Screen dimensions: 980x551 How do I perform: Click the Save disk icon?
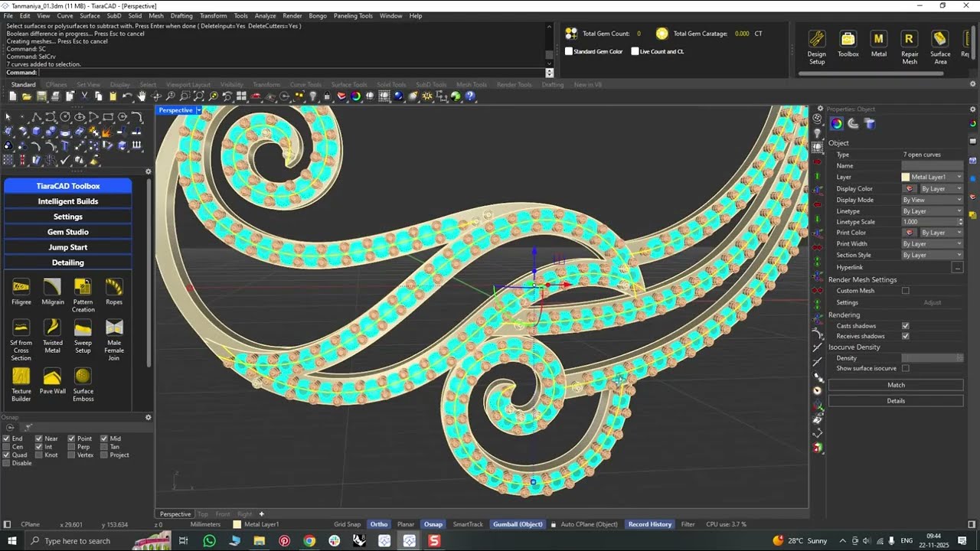point(41,96)
